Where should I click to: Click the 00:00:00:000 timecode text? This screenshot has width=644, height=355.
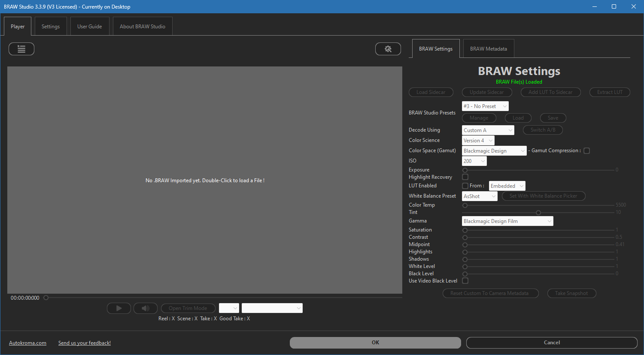tap(25, 298)
